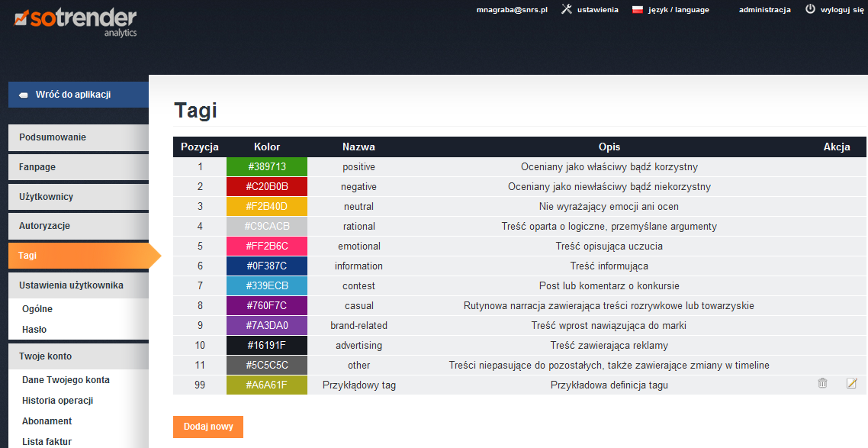Click the trash icon for Przykładowy tag
Image resolution: width=868 pixels, height=448 pixels.
click(822, 384)
